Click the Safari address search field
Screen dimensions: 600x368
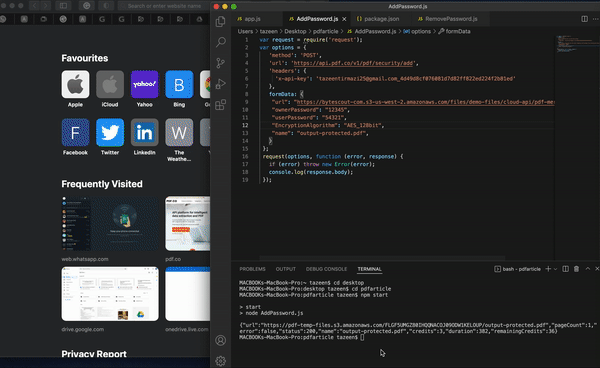click(x=164, y=6)
